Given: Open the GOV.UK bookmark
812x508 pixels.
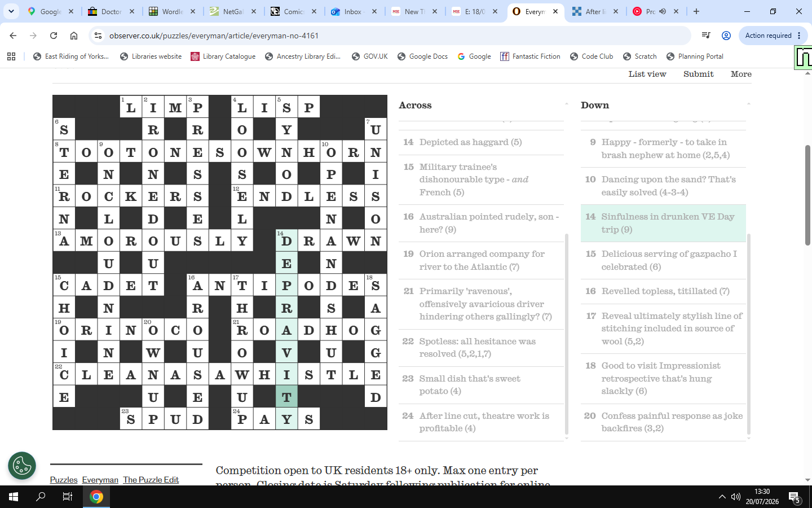Looking at the screenshot, I should click(x=369, y=56).
